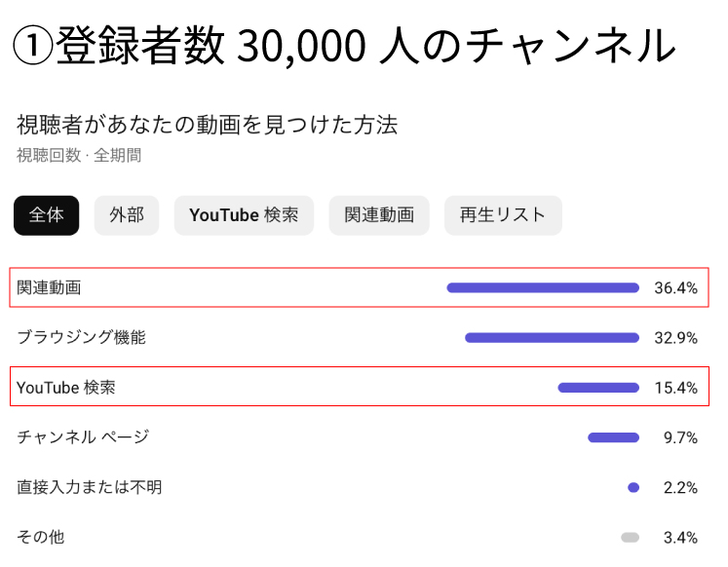Image resolution: width=728 pixels, height=567 pixels.
Task: Click the 関連動画 traffic source row label
Action: pos(49,287)
